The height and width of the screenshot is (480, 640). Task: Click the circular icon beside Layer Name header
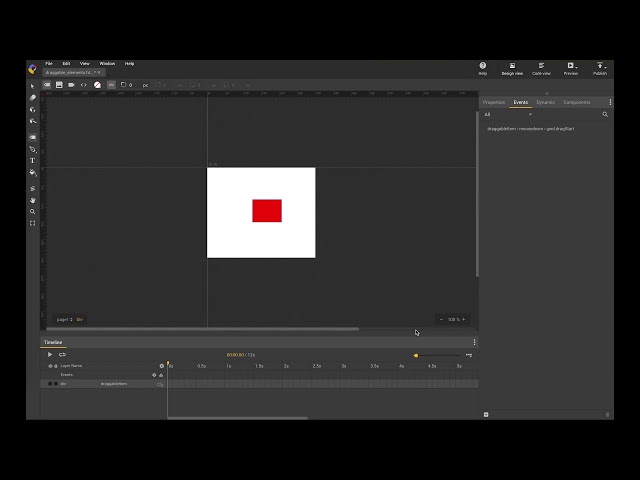point(162,366)
